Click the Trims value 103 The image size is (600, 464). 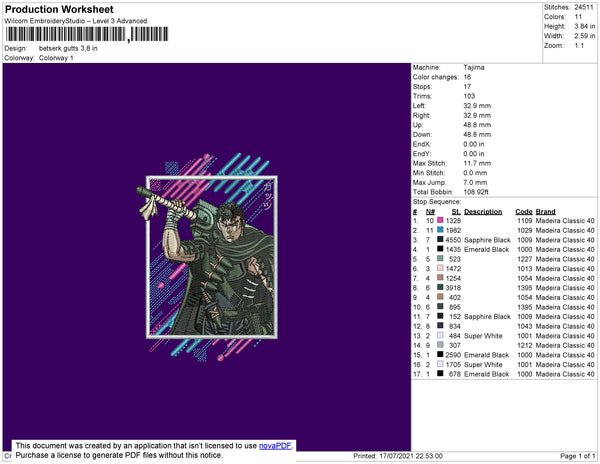(x=469, y=96)
